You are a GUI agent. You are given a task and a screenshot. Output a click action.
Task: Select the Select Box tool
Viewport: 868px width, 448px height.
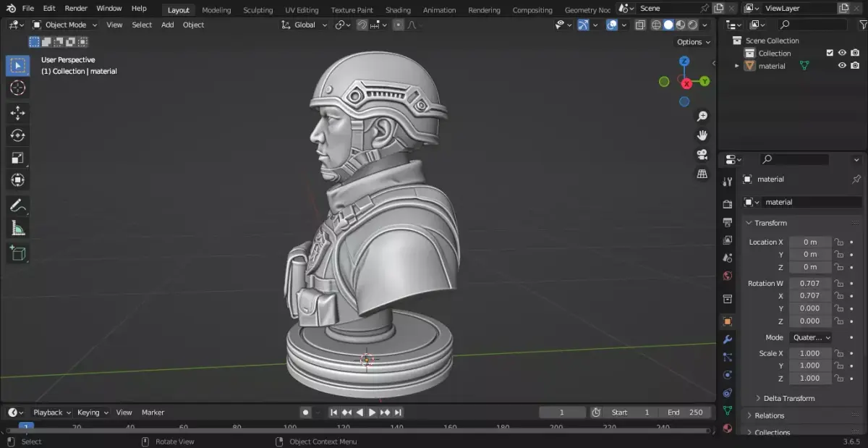click(x=18, y=66)
